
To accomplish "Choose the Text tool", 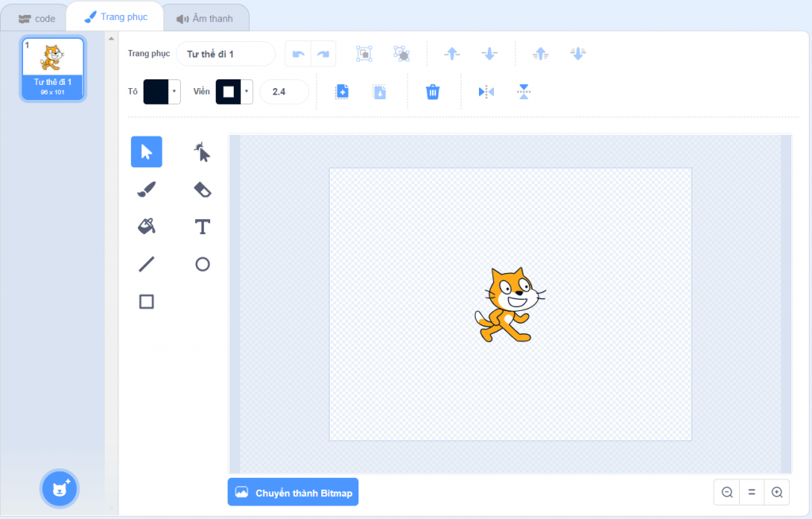I will [202, 227].
